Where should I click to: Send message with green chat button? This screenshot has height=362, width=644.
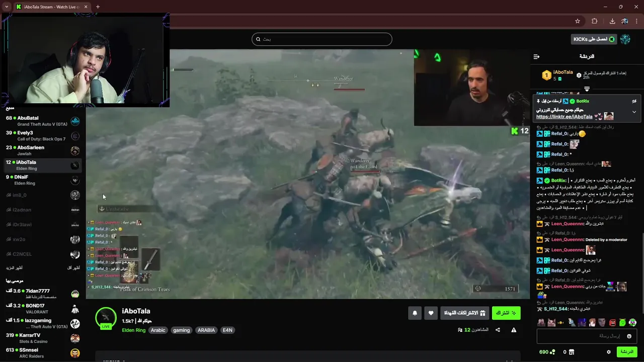(x=627, y=352)
